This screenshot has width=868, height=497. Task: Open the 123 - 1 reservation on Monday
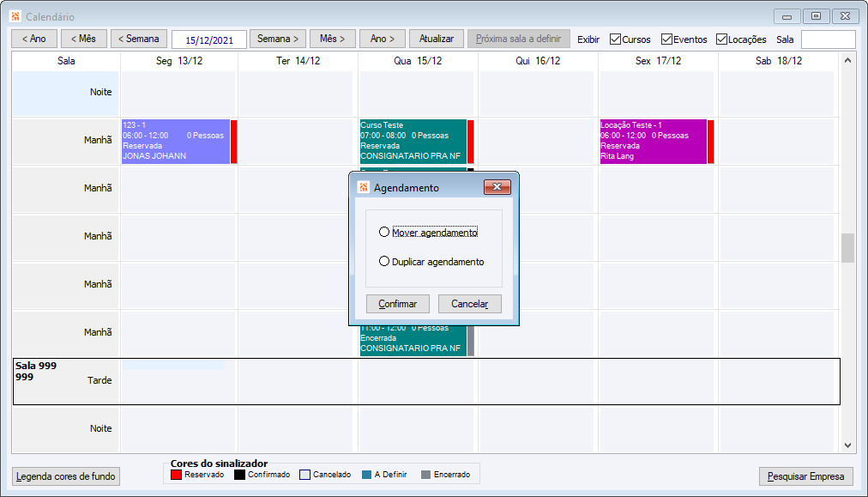176,142
